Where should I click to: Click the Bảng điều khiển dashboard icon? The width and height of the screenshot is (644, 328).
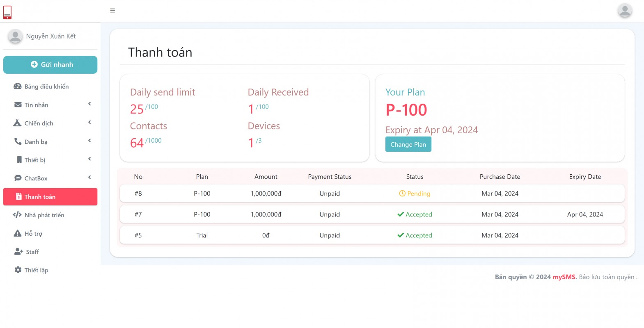[x=18, y=87]
